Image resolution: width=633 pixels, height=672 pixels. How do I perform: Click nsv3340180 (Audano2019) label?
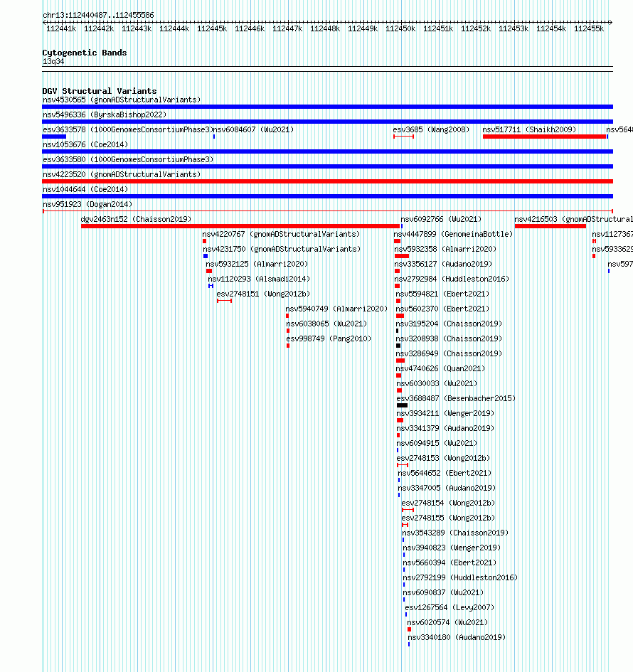[457, 637]
